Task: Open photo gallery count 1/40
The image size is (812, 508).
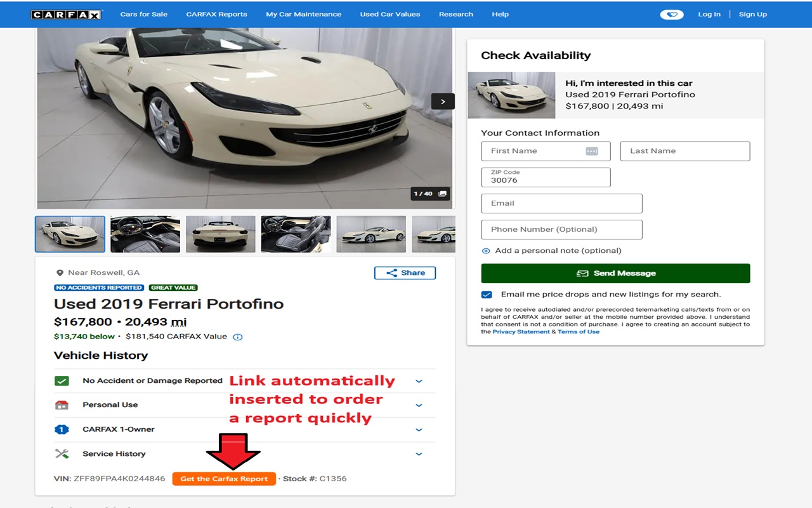Action: pyautogui.click(x=431, y=194)
